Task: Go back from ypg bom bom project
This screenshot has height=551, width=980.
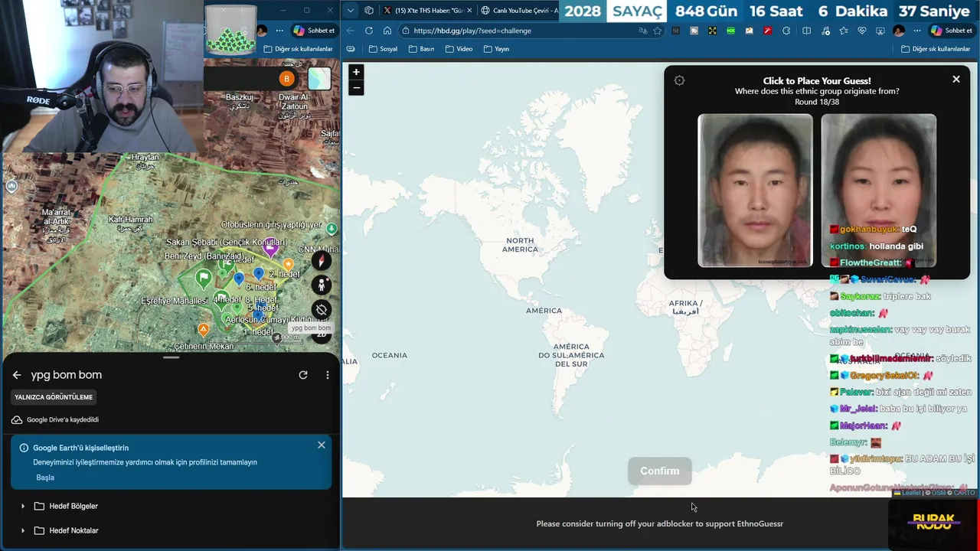Action: 17,375
